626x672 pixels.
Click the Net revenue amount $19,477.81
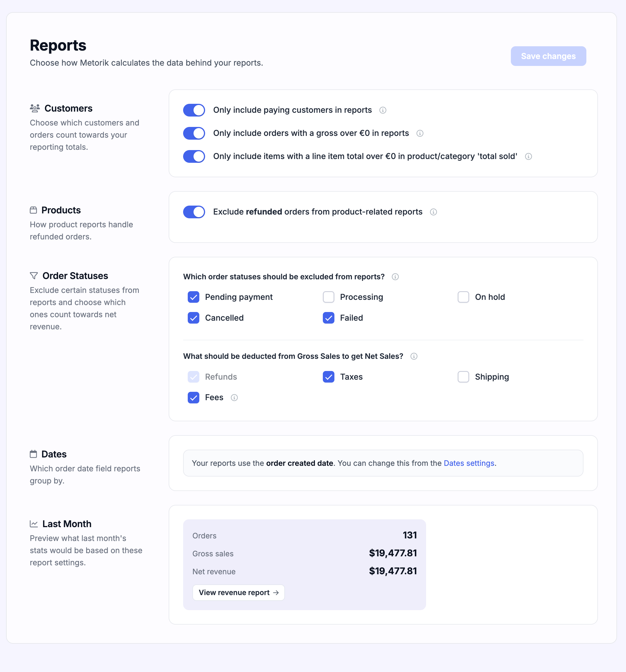[x=393, y=571]
